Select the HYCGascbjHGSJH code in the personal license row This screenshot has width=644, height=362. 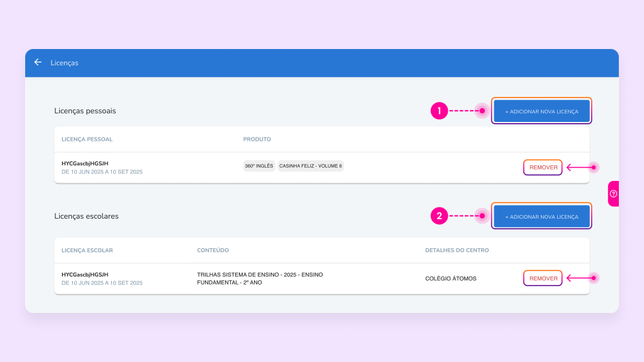coord(85,163)
